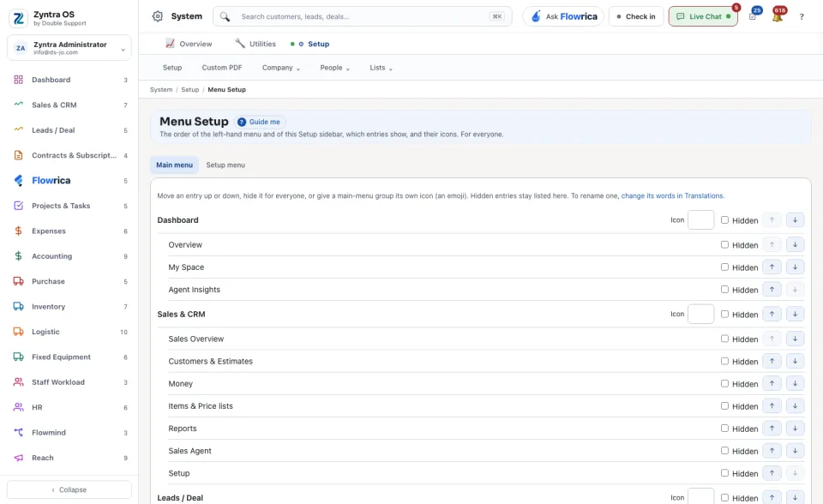The image size is (823, 504).
Task: Check Hidden for My Space
Action: click(724, 267)
